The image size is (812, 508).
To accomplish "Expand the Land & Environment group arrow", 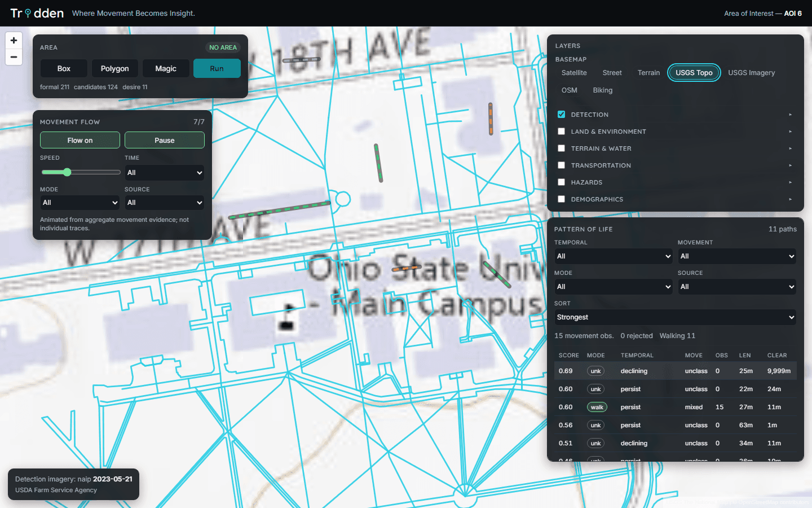I will click(x=791, y=132).
